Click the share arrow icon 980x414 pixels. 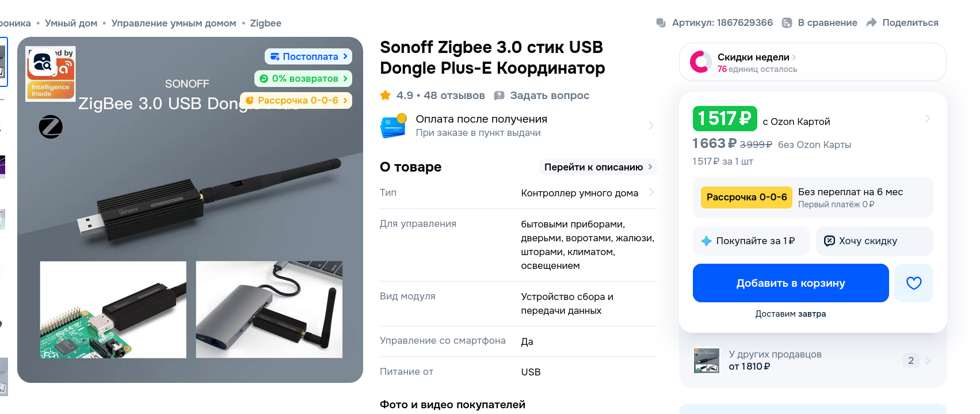(x=871, y=22)
